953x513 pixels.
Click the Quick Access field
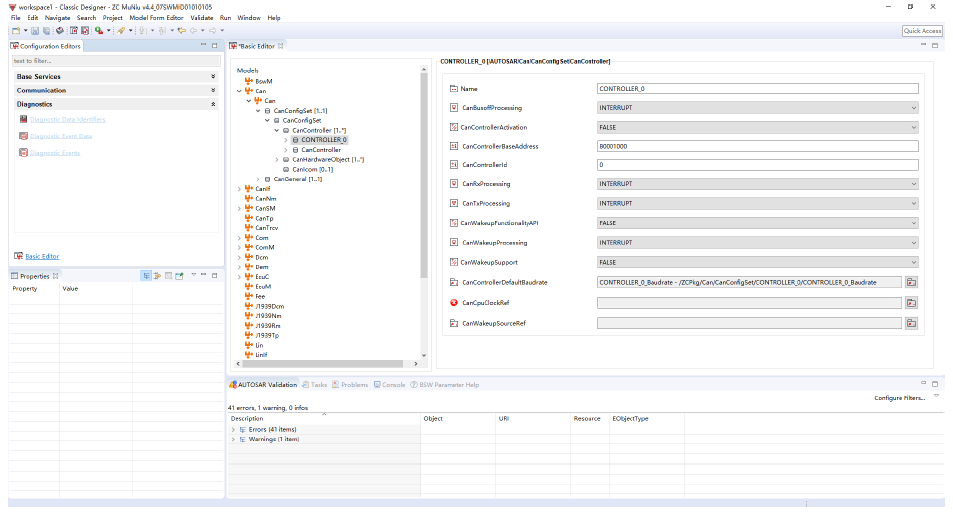click(x=922, y=30)
